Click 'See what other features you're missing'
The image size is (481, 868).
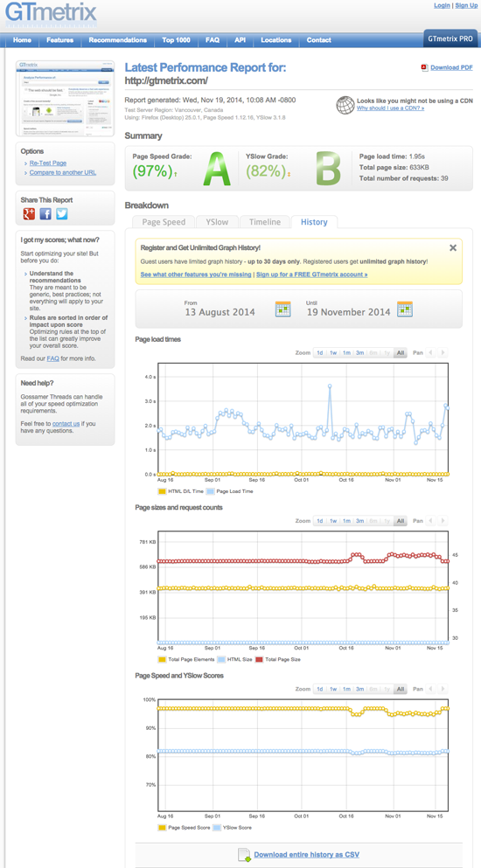196,274
